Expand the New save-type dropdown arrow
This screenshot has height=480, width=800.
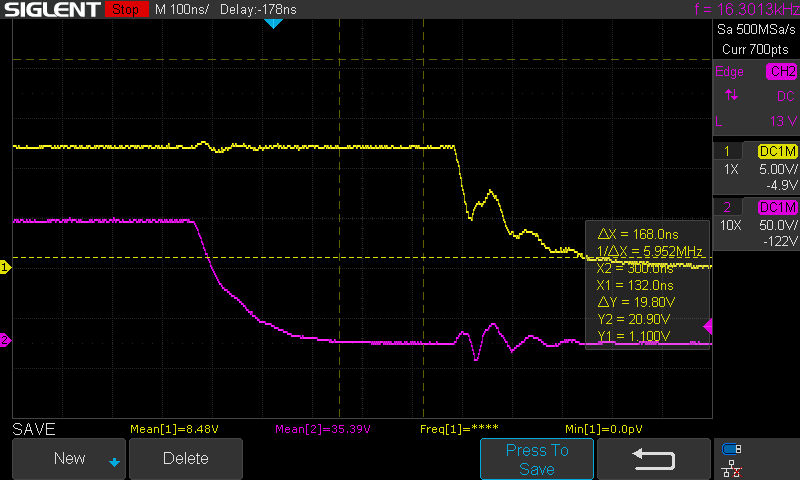point(114,461)
